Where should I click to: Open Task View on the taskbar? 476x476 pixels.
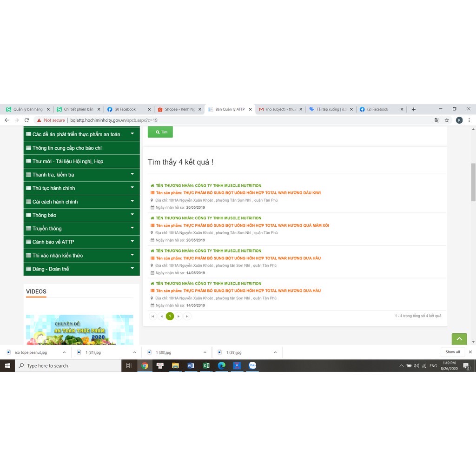pyautogui.click(x=129, y=365)
